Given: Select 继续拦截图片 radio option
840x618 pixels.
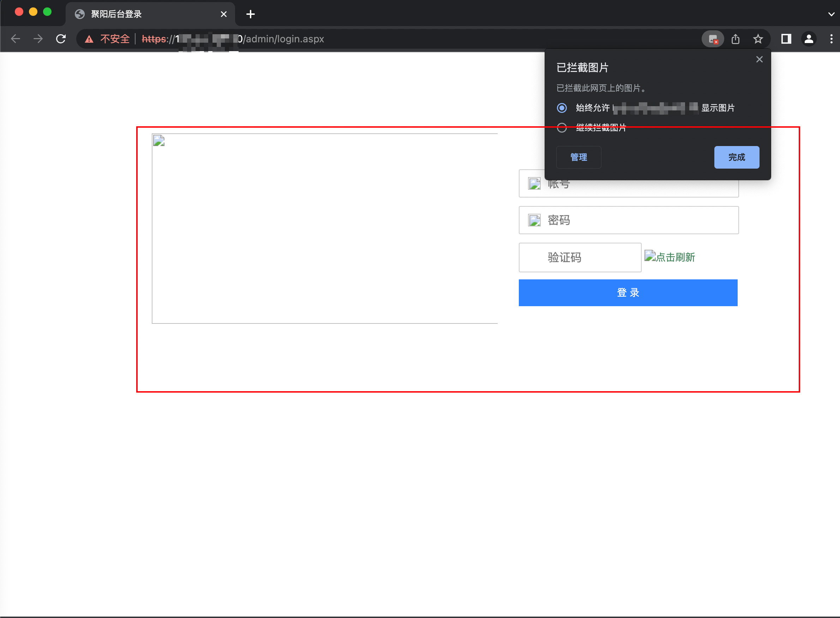Looking at the screenshot, I should click(562, 128).
